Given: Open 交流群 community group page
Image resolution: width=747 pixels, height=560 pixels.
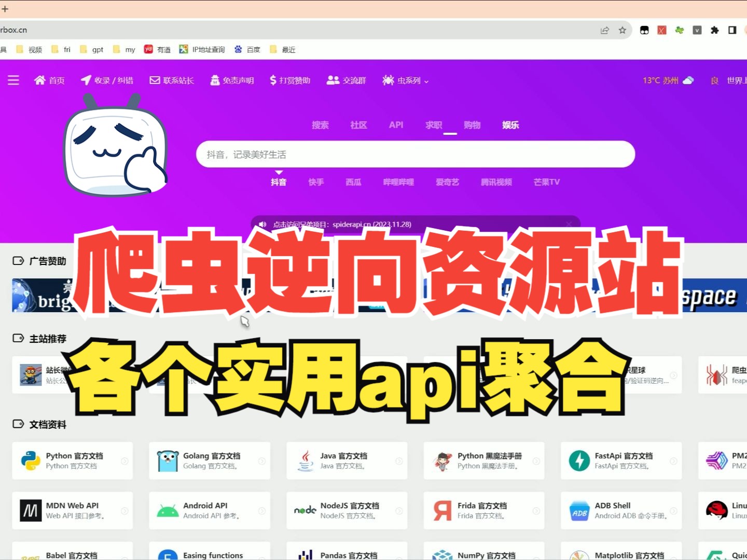Looking at the screenshot, I should coord(346,80).
